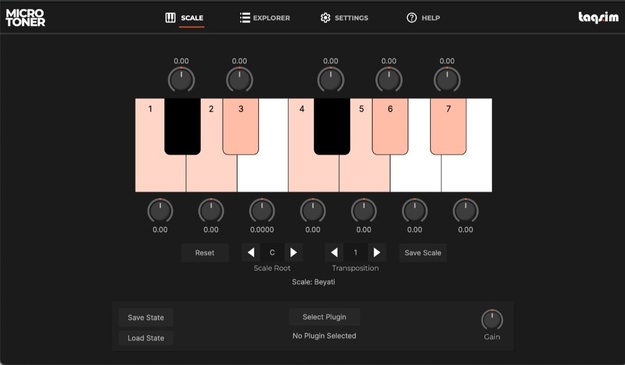
Task: Toggle white key number 4
Action: pos(313,173)
